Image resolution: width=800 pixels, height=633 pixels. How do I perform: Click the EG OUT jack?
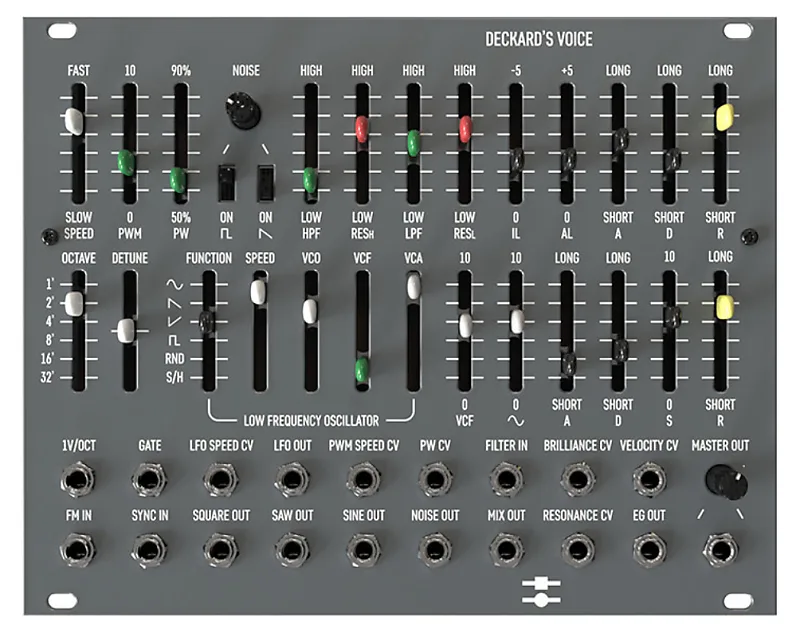(x=648, y=549)
